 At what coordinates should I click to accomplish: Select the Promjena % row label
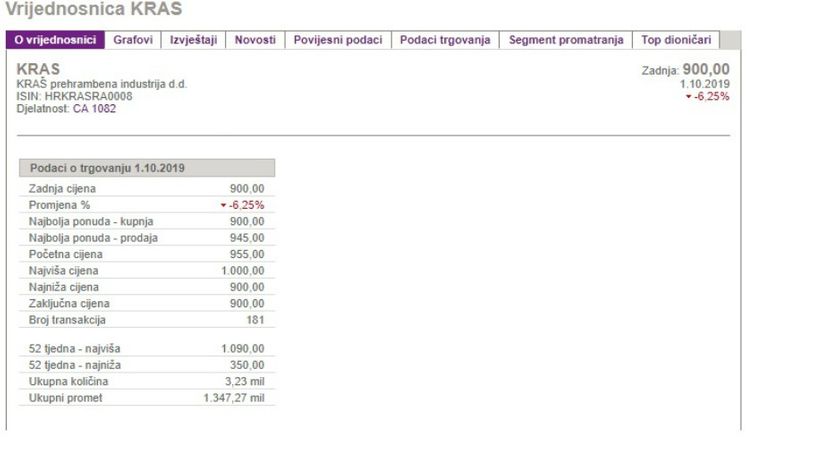click(x=59, y=205)
